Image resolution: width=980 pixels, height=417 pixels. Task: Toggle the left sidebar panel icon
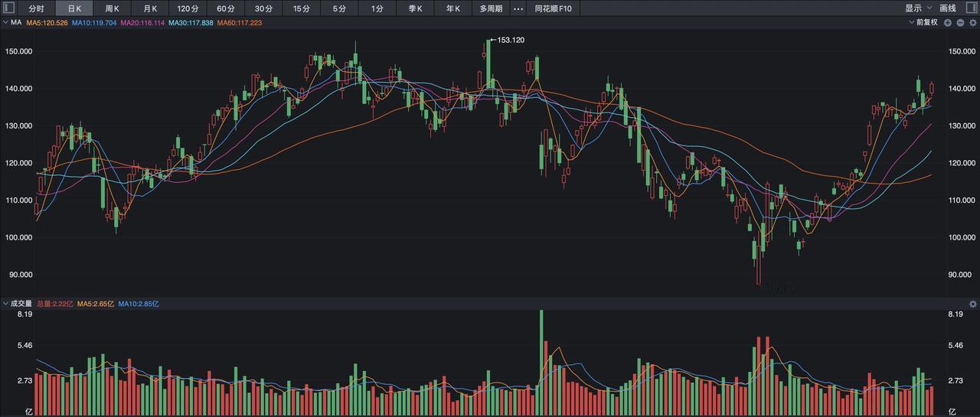pos(10,8)
